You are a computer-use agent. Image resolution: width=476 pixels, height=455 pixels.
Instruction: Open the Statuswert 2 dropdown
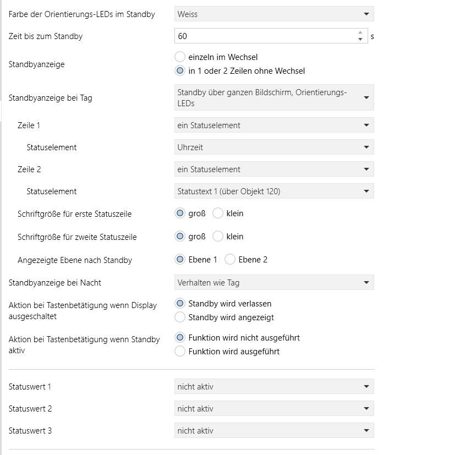273,409
